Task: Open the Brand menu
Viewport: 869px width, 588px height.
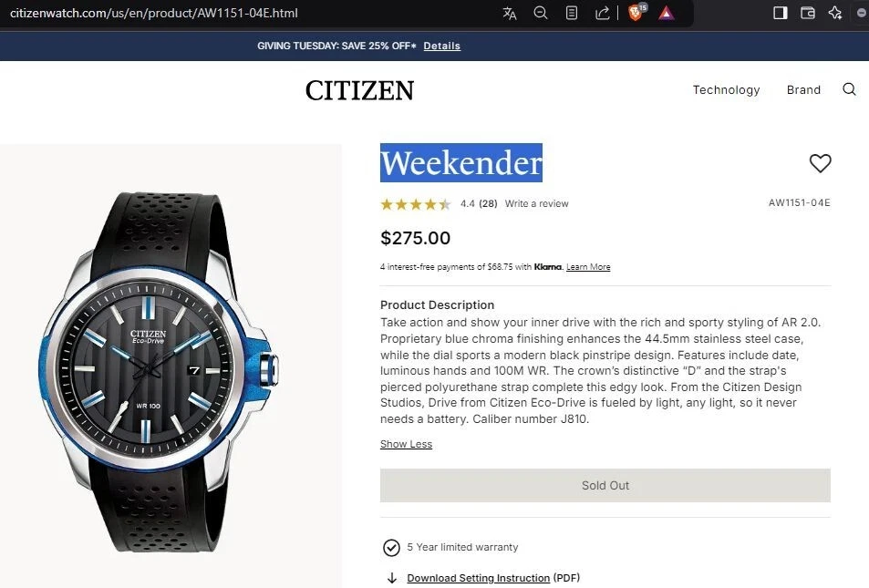Action: coord(803,89)
